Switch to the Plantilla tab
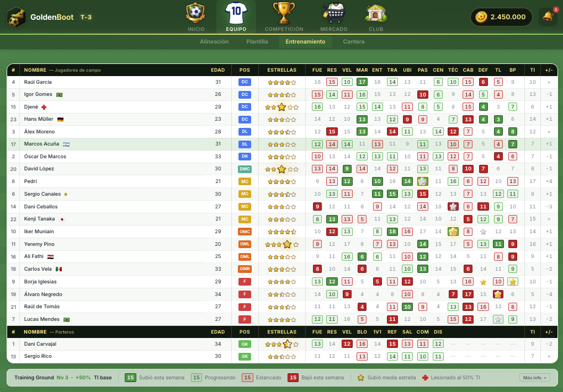 click(257, 41)
